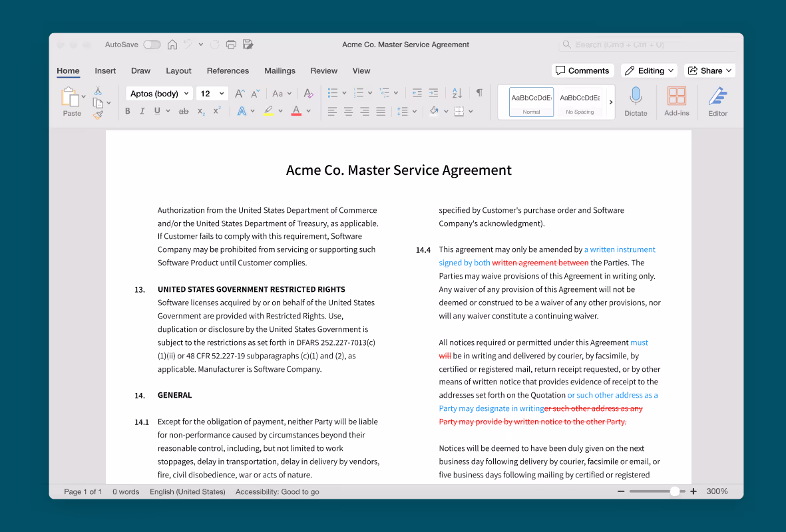Increase font size with larger A
Screen dimensions: 786x532
240,94
